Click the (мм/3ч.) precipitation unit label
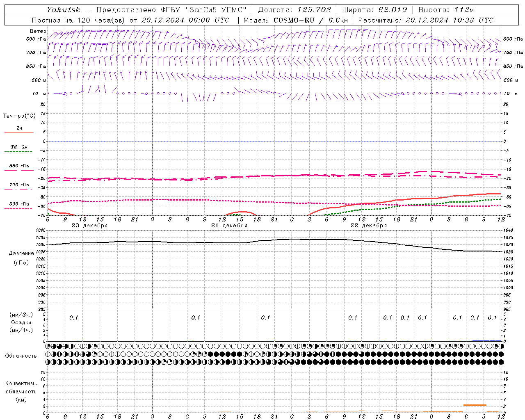The height and width of the screenshot is (420, 525). pyautogui.click(x=21, y=315)
